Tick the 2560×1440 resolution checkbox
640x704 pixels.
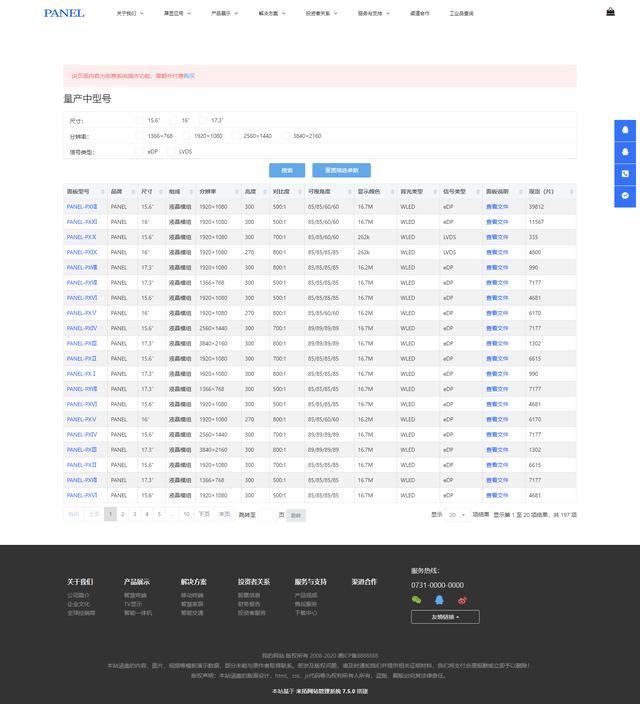tap(235, 136)
